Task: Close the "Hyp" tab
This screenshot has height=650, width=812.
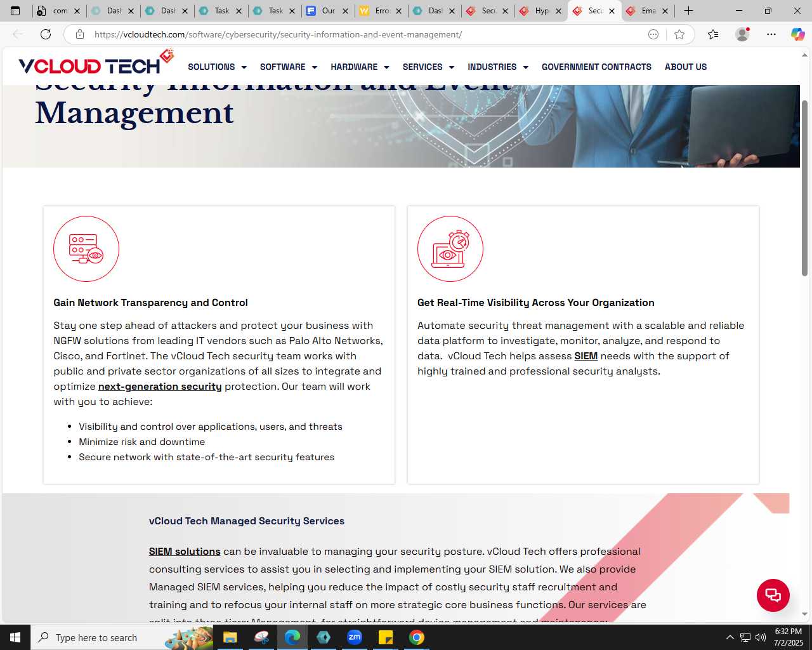Action: click(x=559, y=11)
